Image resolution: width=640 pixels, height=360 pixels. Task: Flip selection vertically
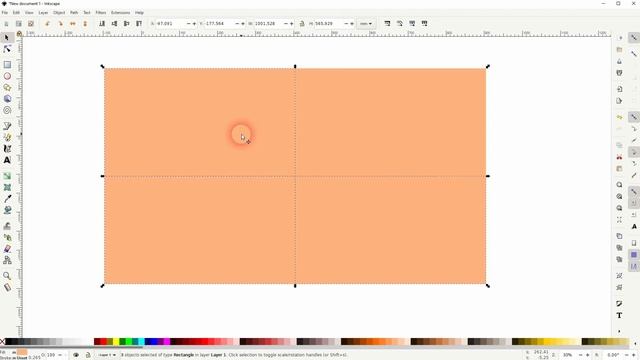tap(85, 24)
